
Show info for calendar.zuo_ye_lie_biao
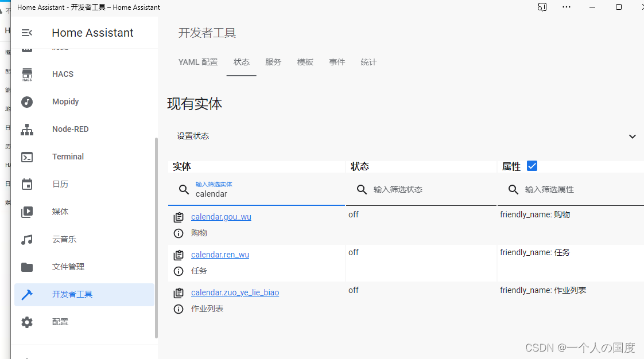(179, 309)
